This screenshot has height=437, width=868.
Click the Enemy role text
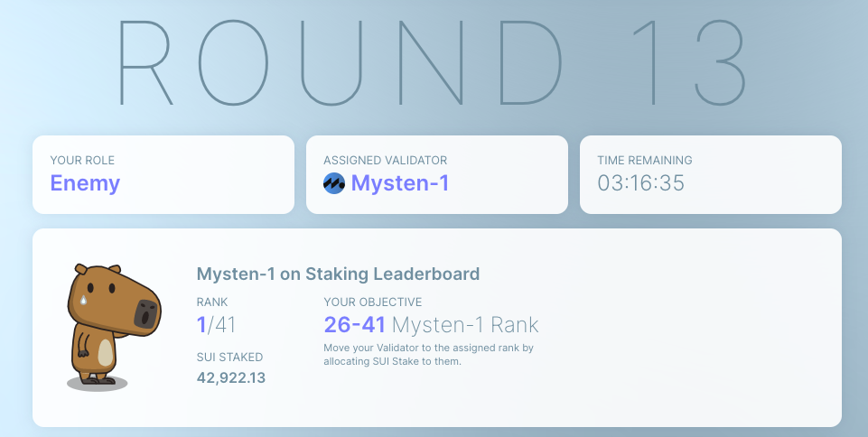(85, 183)
